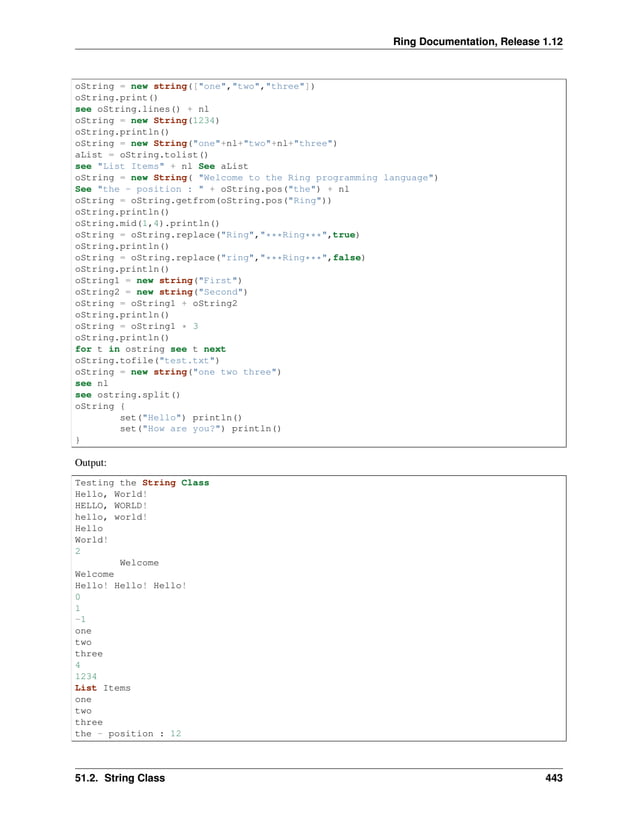Click the lowercase output "hello, world!"
638x825 pixels.
pyautogui.click(x=111, y=517)
